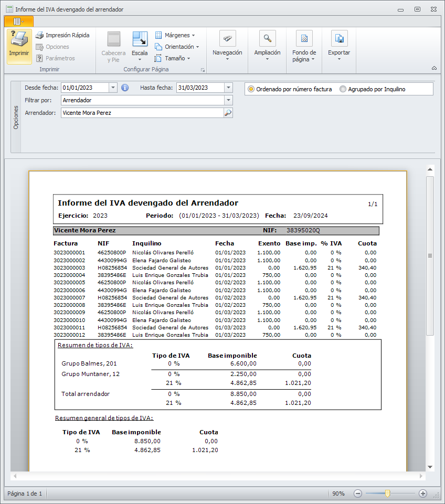Open the Tamaño page size menu
This screenshot has height=504, width=445.
[173, 58]
